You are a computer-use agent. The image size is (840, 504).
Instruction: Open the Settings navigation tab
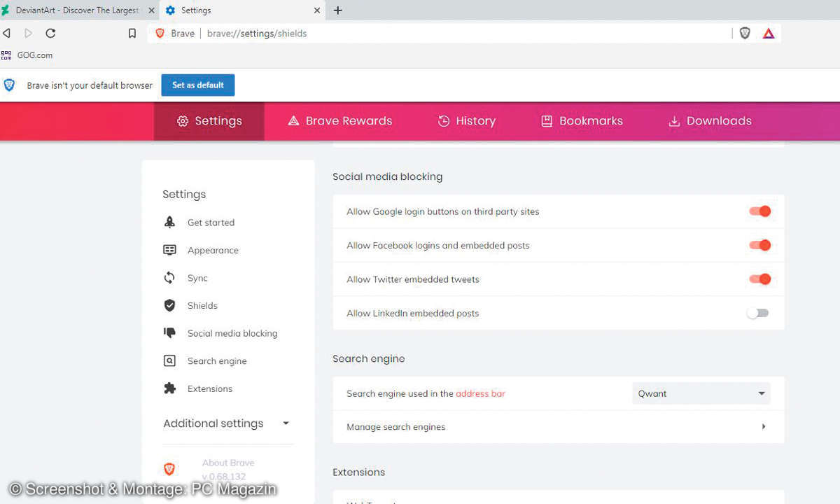pyautogui.click(x=209, y=121)
